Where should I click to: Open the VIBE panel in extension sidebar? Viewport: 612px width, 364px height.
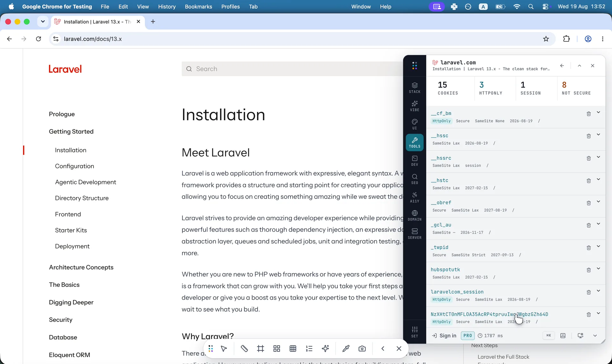point(414,106)
